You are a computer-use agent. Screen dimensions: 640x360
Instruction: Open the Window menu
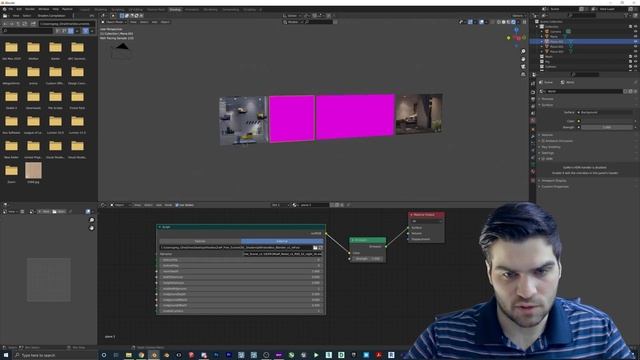click(44, 9)
